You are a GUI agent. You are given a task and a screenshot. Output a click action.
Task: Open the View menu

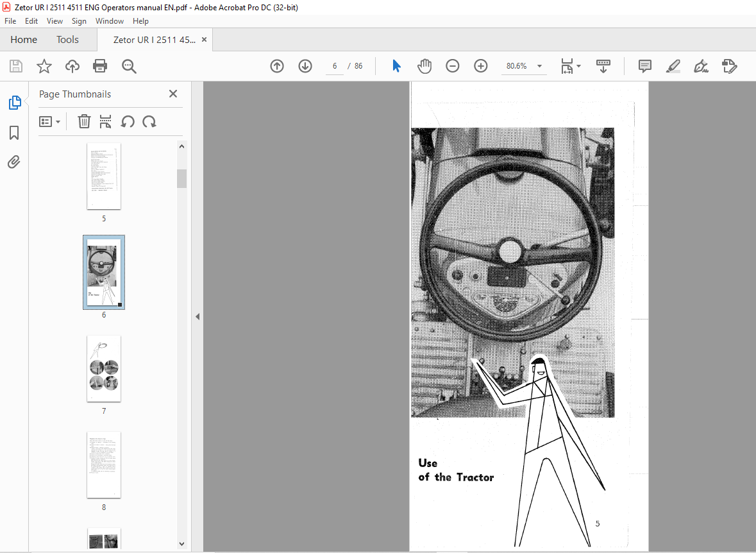(55, 21)
